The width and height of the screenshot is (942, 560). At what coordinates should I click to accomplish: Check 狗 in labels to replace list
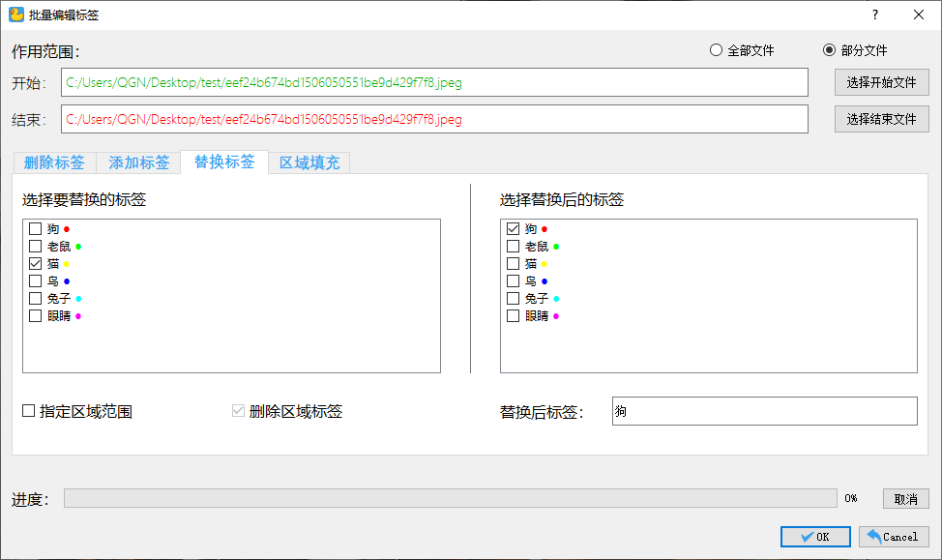[x=36, y=229]
